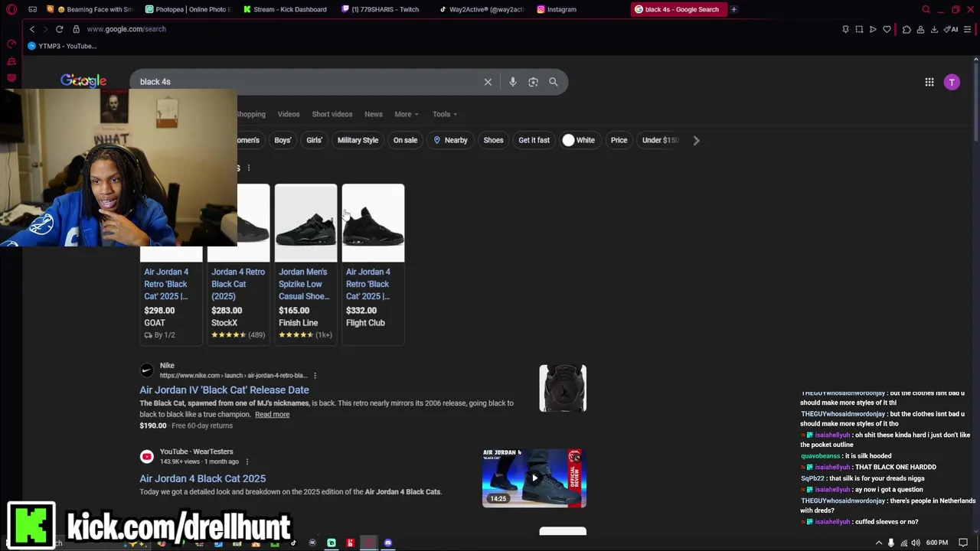
Task: Submit search with the magnifier icon
Action: pos(554,82)
